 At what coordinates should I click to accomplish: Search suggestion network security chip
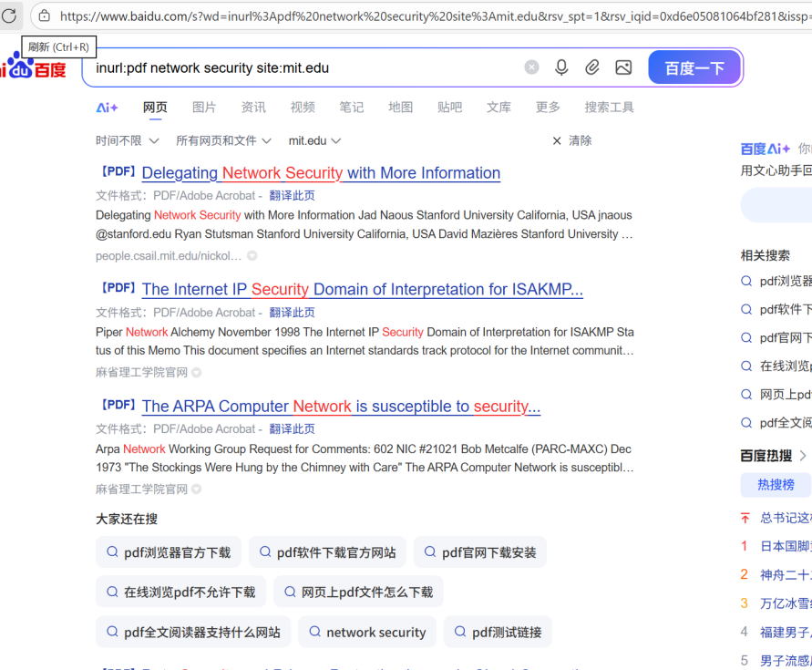tap(367, 633)
